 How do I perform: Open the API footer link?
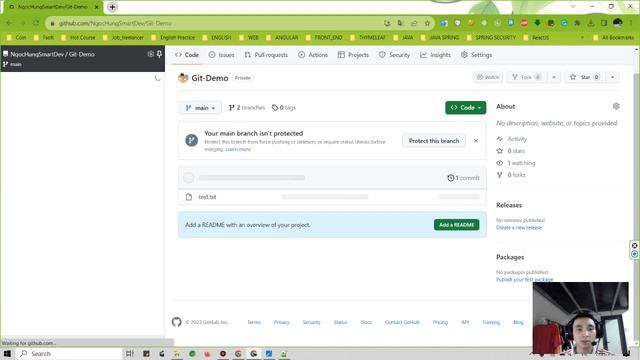(465, 322)
